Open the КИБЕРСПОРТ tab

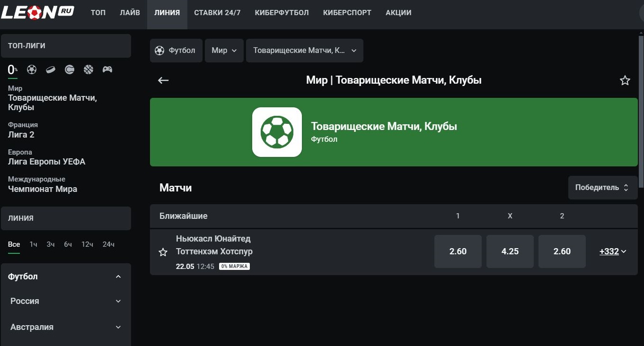pyautogui.click(x=347, y=13)
